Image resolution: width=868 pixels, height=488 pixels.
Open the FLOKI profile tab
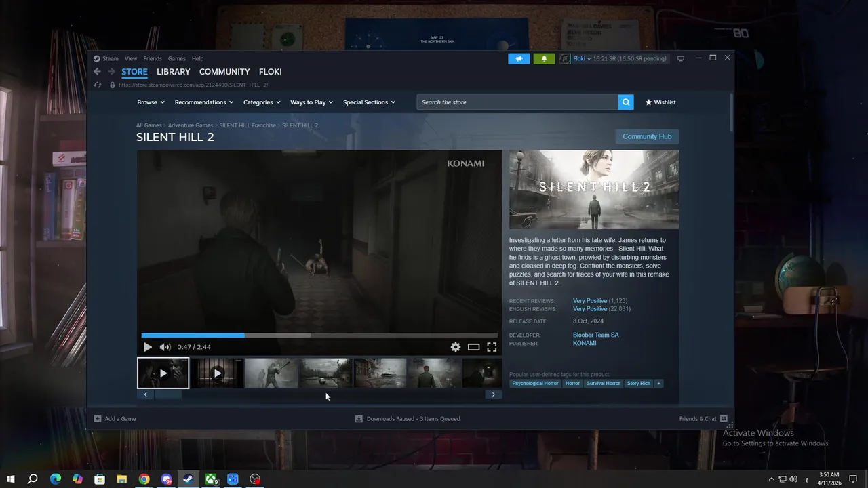pos(270,72)
